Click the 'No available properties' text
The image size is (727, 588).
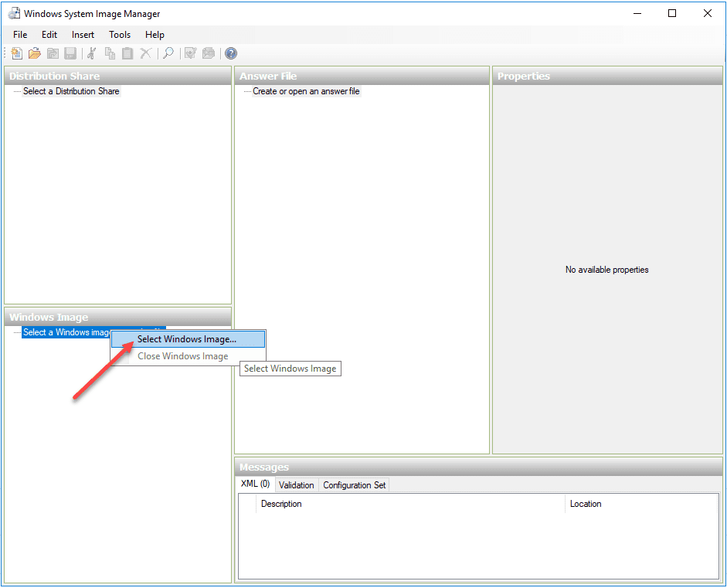point(607,270)
